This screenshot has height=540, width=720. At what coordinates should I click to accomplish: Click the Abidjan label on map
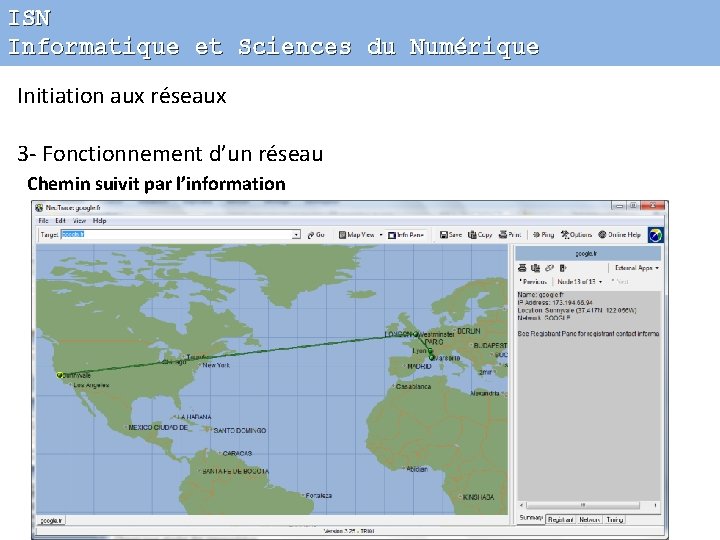tap(417, 469)
